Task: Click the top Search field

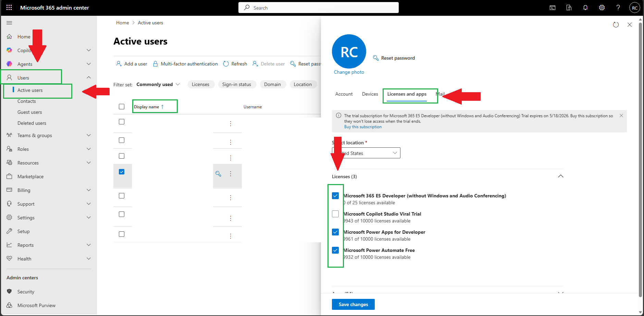Action: click(x=319, y=8)
